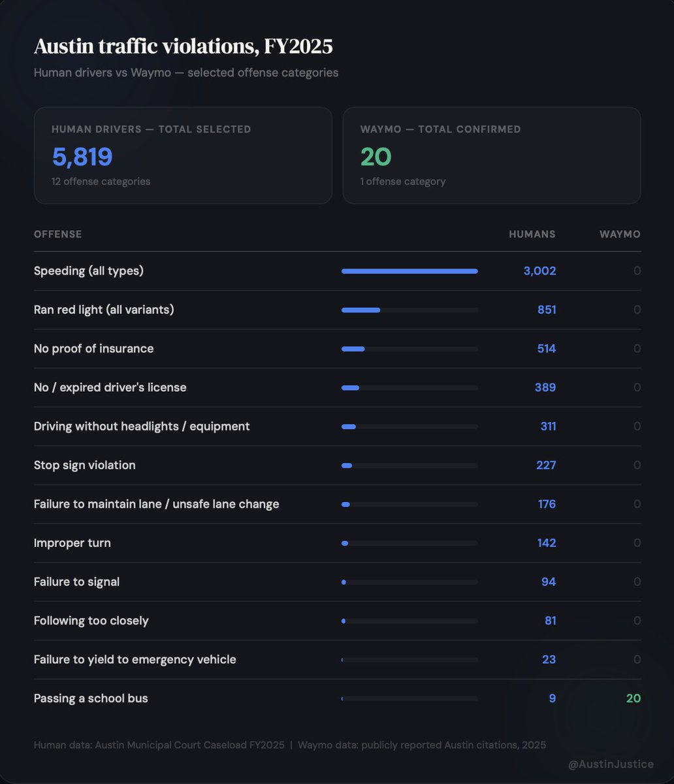The width and height of the screenshot is (674, 784).
Task: Click the green Waymo 20 school bus value
Action: [x=633, y=698]
